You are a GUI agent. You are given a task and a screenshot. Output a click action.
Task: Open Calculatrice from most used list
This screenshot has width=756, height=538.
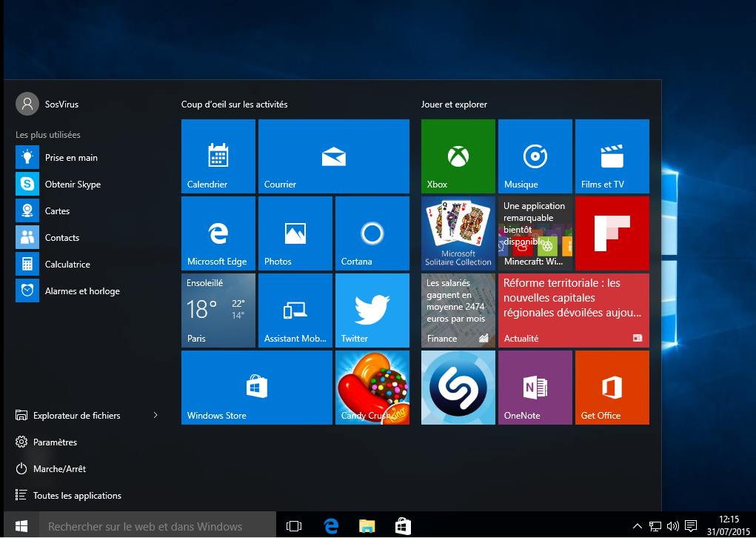pyautogui.click(x=67, y=265)
